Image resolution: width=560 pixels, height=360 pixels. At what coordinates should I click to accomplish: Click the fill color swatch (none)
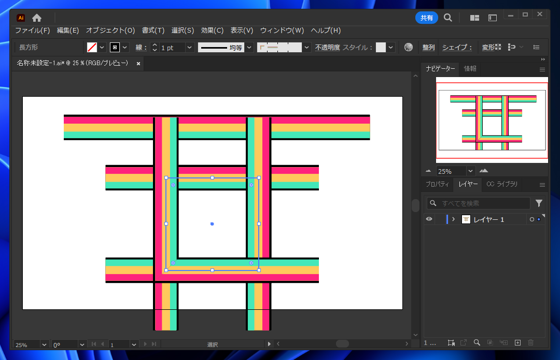coord(92,47)
